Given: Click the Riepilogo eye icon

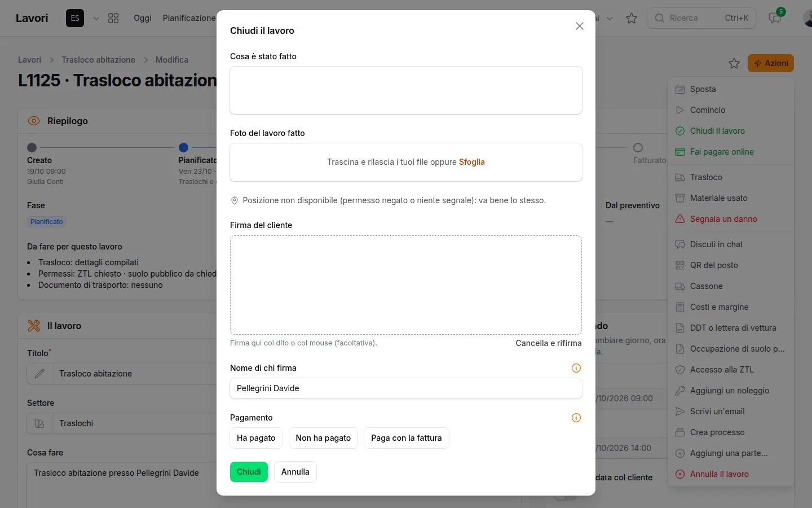Looking at the screenshot, I should pos(34,121).
